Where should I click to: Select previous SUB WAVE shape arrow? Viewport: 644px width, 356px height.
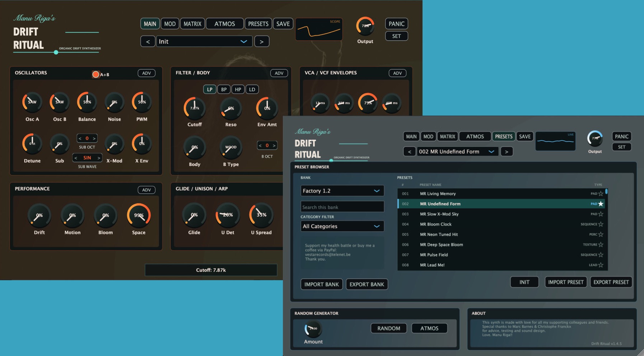pyautogui.click(x=76, y=158)
